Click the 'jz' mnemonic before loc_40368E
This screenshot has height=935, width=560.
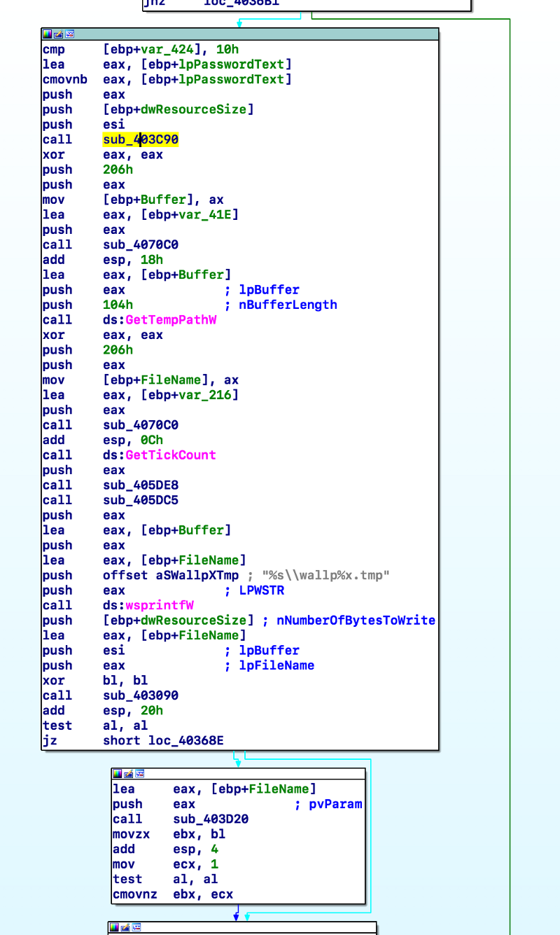[50, 741]
